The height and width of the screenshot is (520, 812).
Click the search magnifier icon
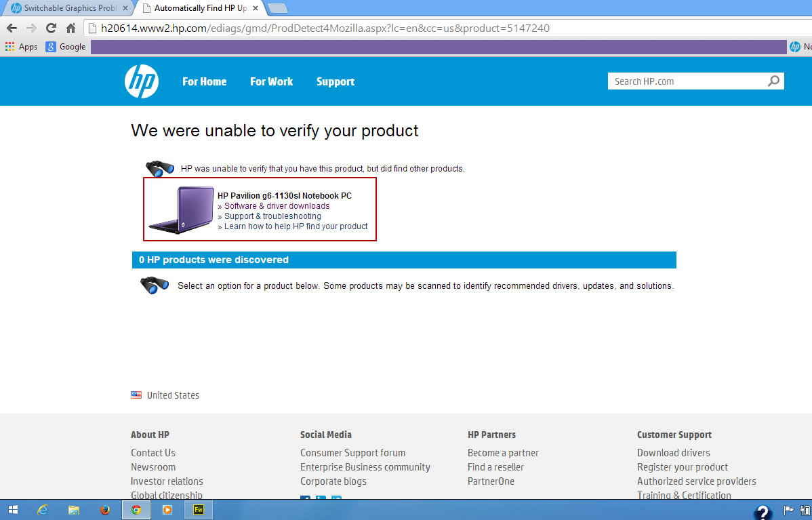(773, 81)
